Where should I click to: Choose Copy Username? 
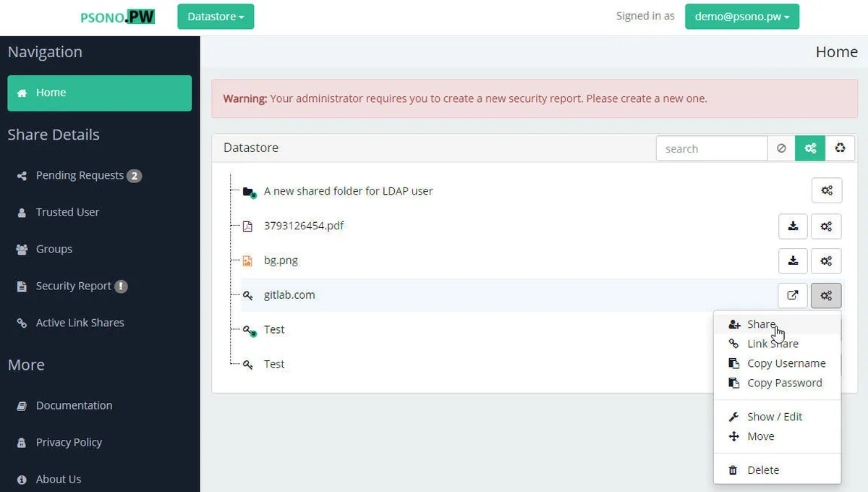click(777, 363)
